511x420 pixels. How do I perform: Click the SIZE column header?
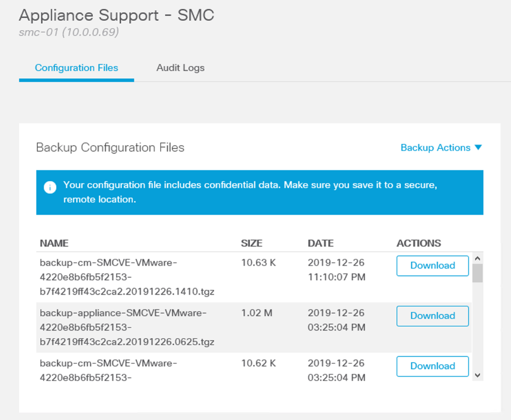pyautogui.click(x=252, y=244)
